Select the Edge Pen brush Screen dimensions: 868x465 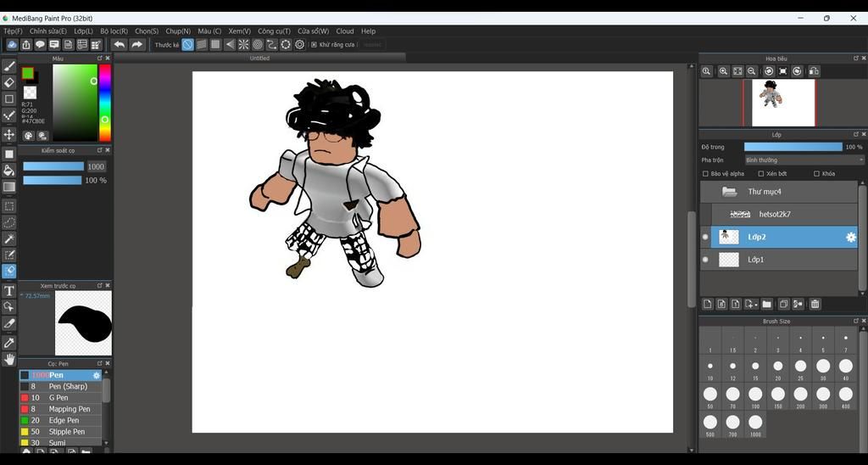point(61,420)
